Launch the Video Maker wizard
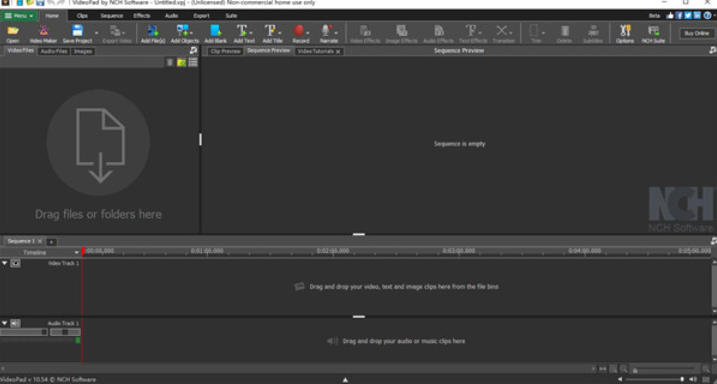Viewport: 717px width, 384px height. [43, 33]
